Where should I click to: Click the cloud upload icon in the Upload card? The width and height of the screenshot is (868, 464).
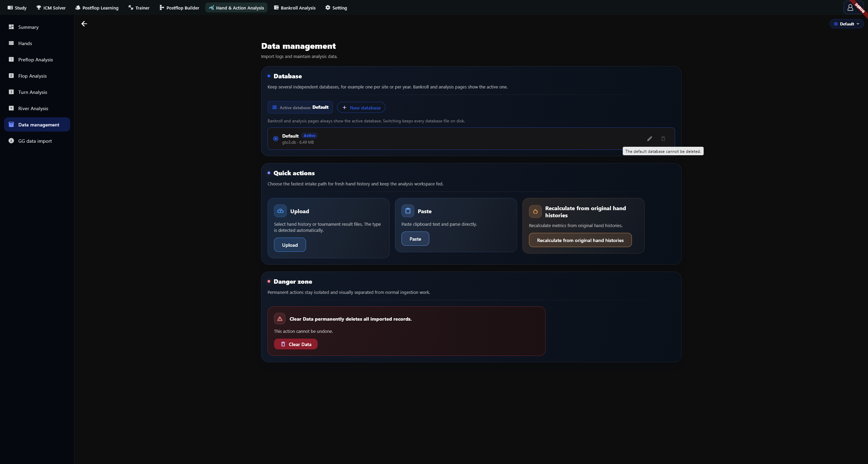(x=280, y=211)
